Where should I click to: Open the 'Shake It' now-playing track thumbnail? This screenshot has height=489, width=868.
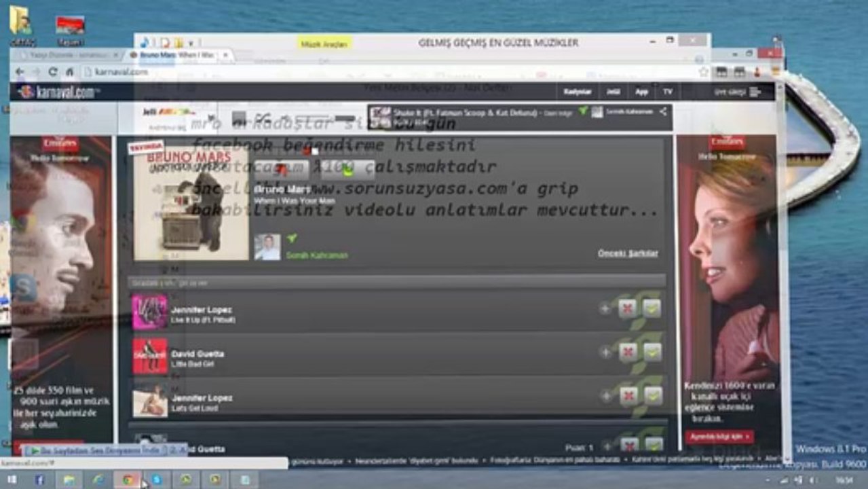point(380,117)
